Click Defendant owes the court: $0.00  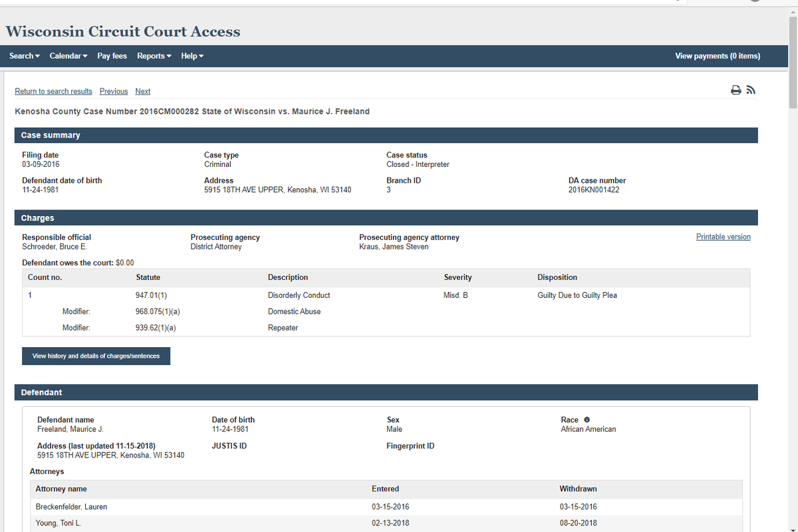coord(78,263)
